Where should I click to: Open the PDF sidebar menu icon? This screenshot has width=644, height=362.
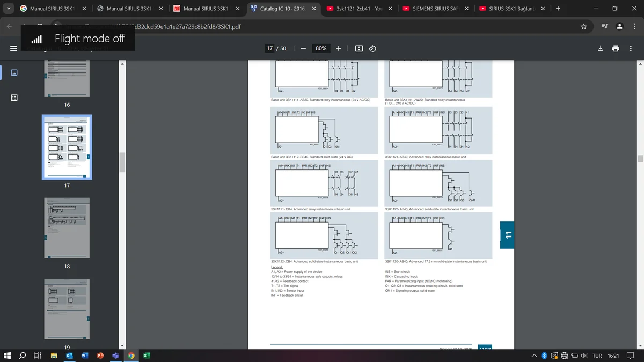(x=13, y=48)
